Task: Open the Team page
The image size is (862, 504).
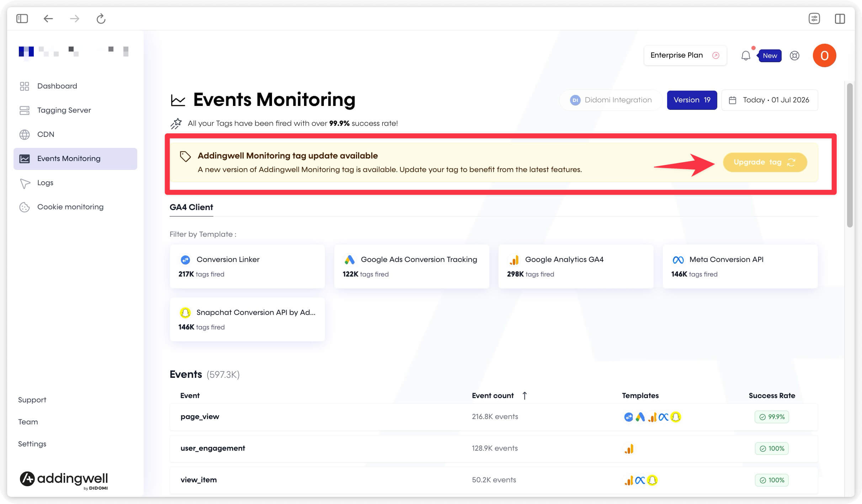Action: pyautogui.click(x=28, y=422)
